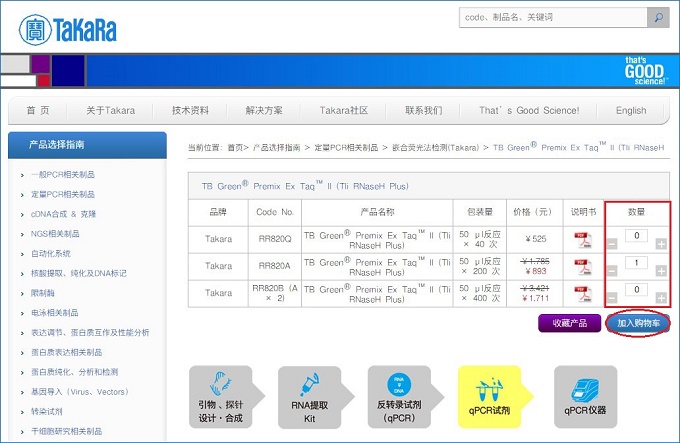Viewport: 680px width, 443px height.
Task: Increase quantity for RR820Q with plus
Action: [661, 244]
